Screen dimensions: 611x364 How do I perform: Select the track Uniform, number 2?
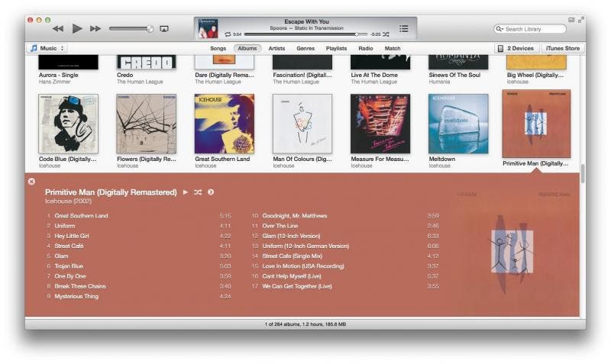coord(139,226)
